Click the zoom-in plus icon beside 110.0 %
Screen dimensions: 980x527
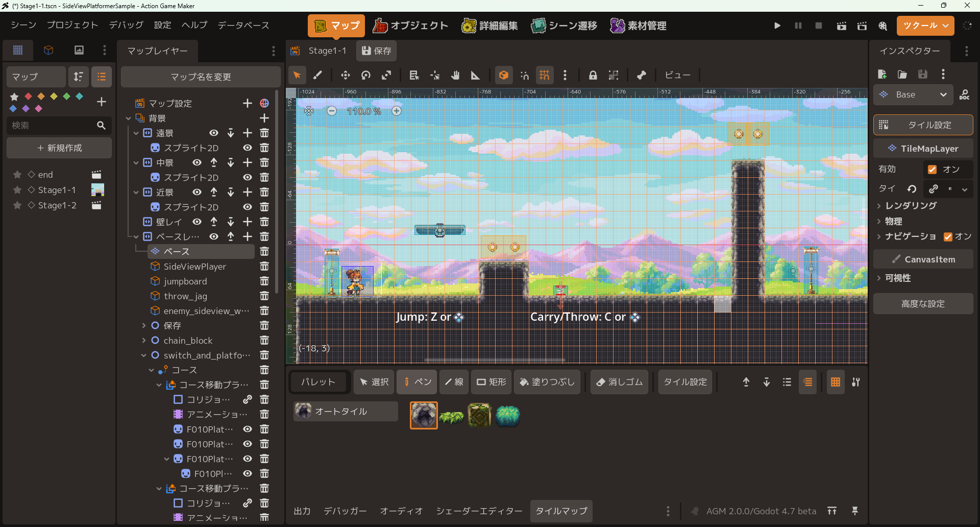[397, 111]
